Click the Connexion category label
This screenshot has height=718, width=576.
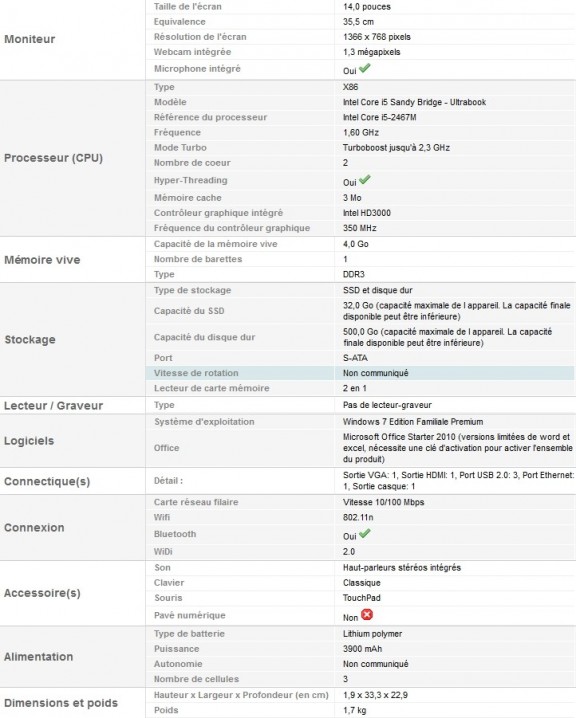34,528
